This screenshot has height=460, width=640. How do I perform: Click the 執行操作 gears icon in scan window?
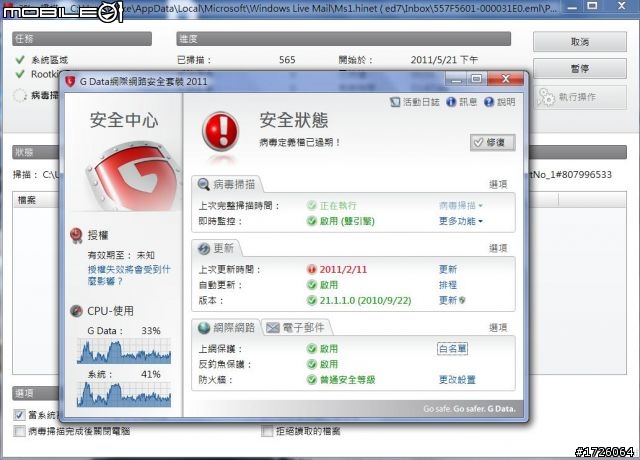pyautogui.click(x=546, y=97)
